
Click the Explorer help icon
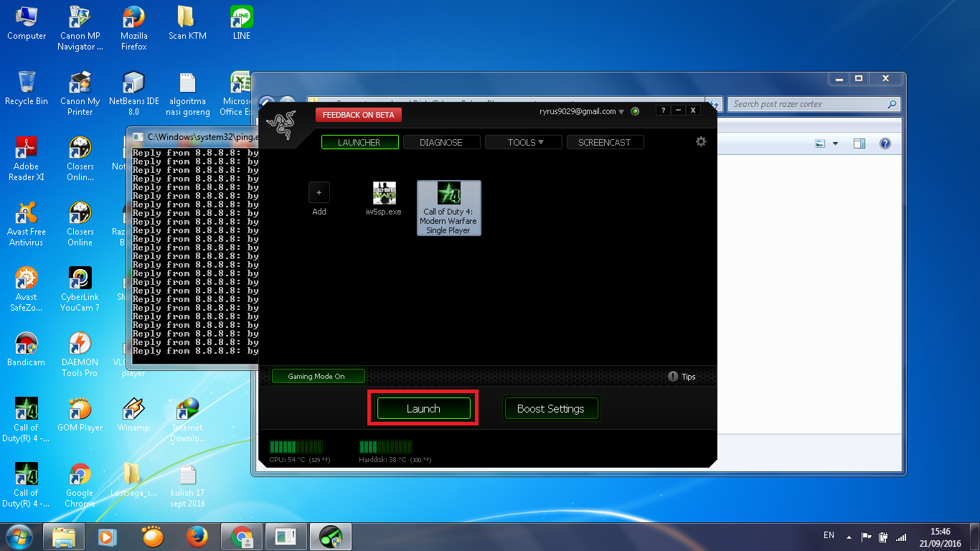(885, 143)
